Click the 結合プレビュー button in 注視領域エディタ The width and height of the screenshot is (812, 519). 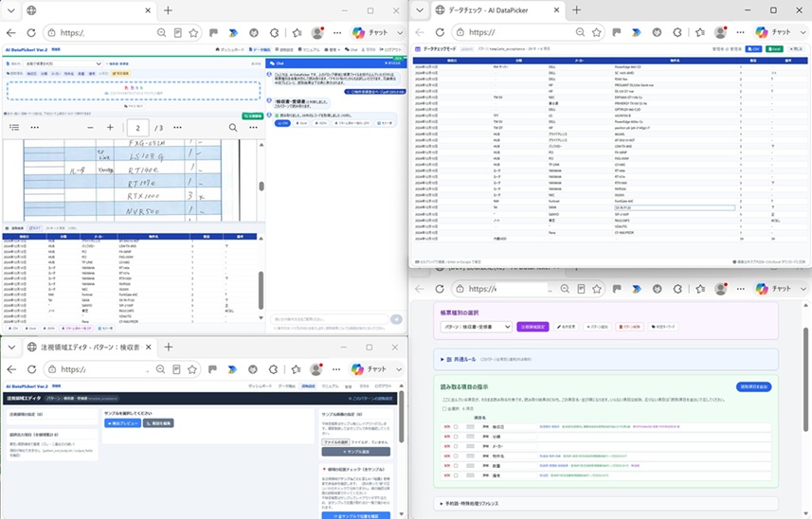pos(123,423)
